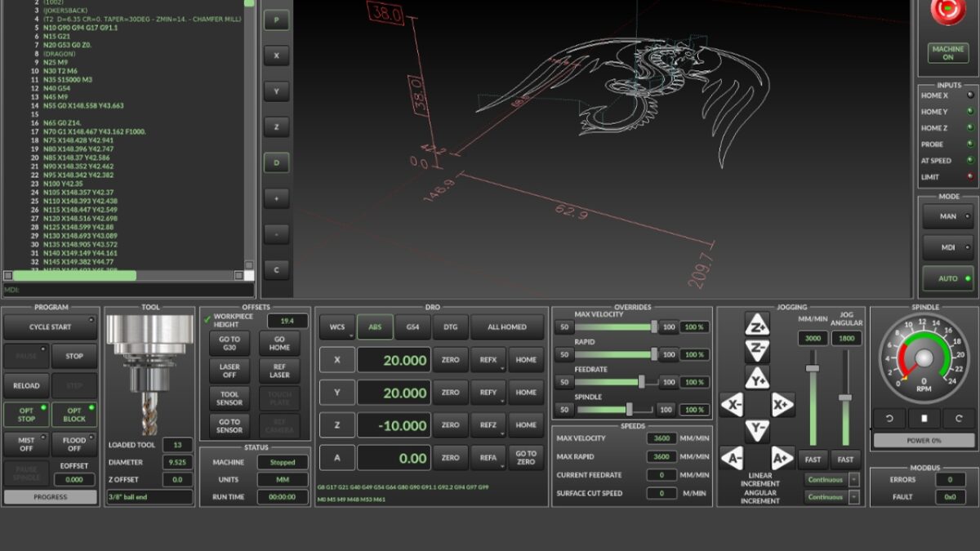Click TOOL SENSOR button

(x=229, y=398)
